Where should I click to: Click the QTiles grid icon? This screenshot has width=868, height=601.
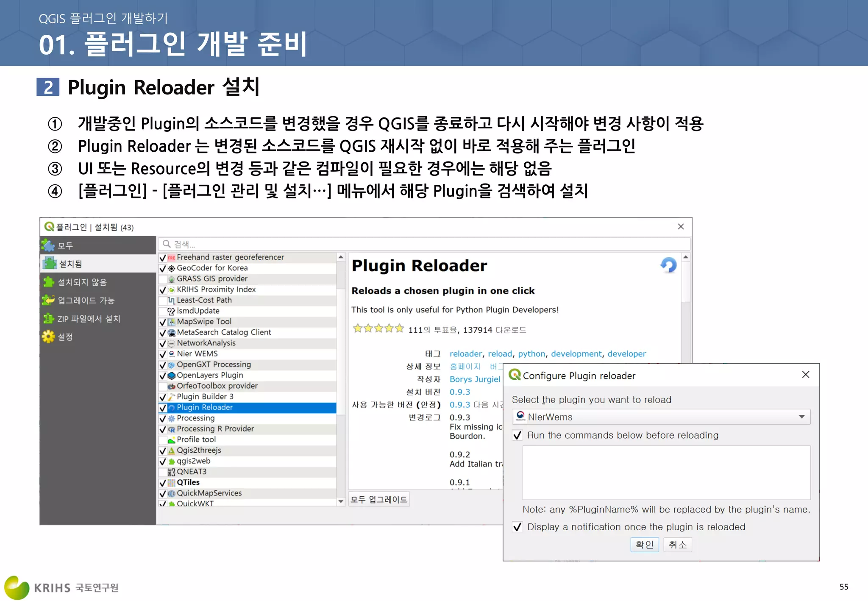click(172, 483)
